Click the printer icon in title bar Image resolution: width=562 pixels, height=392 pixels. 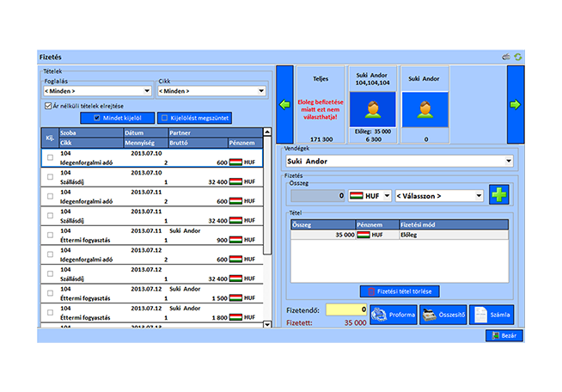coord(507,57)
